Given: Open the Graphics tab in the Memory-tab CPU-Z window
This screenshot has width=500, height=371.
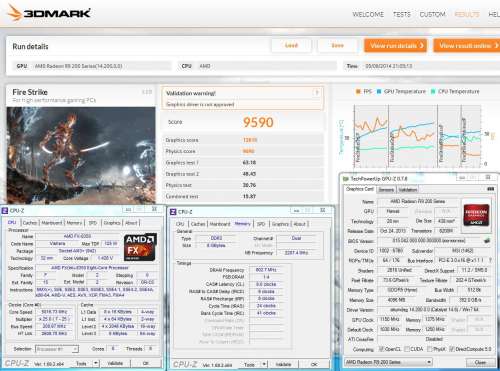Looking at the screenshot, I should 280,224.
